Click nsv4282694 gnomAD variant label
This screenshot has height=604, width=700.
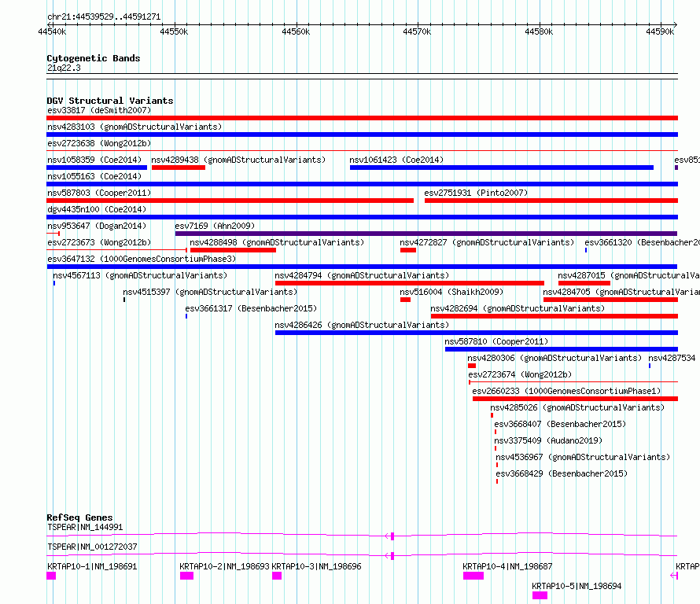[x=518, y=308]
